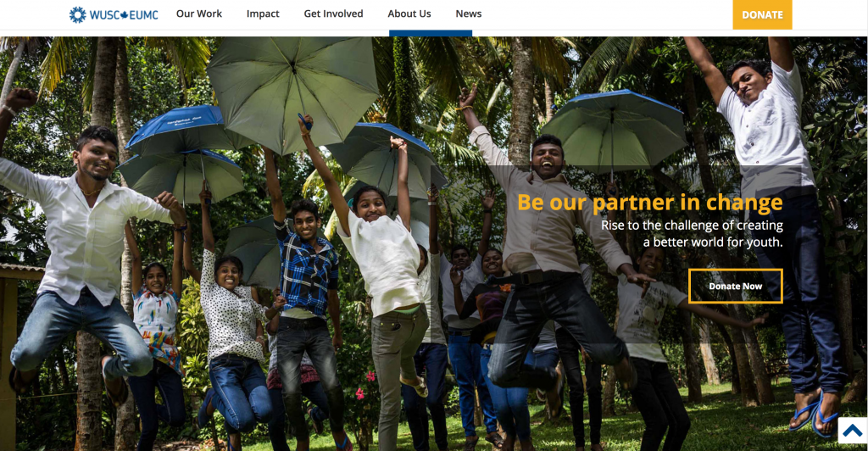This screenshot has width=868, height=451.
Task: Click the yellow DONATE button
Action: tap(762, 14)
